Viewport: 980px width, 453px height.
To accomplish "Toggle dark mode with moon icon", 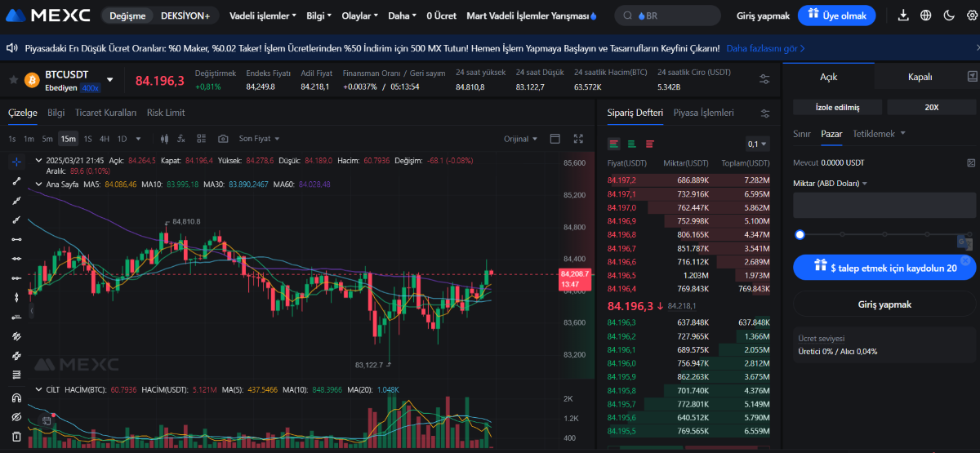I will pos(948,16).
